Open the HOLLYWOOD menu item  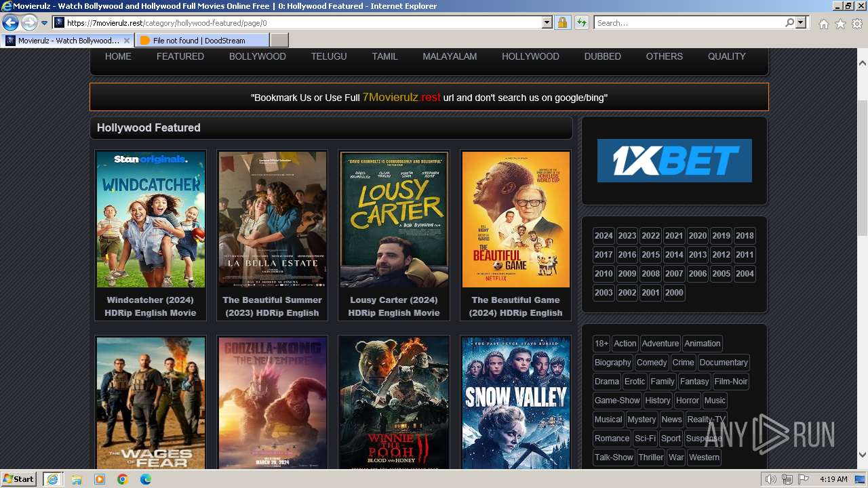pyautogui.click(x=530, y=56)
